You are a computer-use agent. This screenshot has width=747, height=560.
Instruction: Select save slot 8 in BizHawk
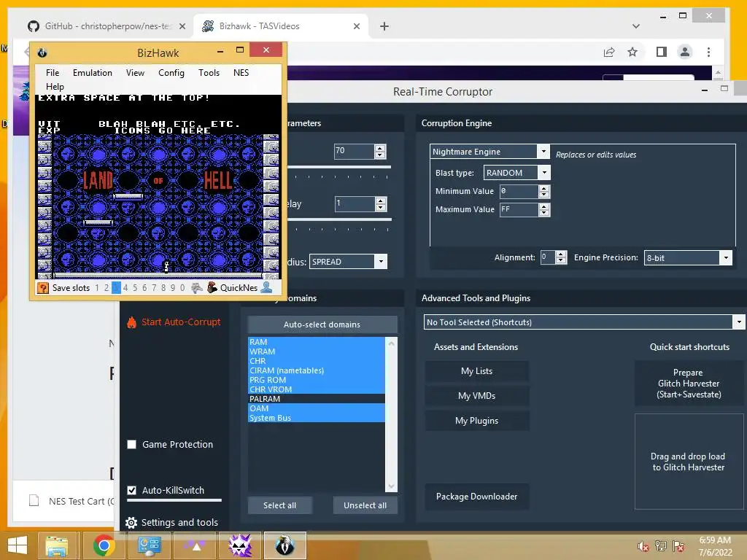pos(163,287)
